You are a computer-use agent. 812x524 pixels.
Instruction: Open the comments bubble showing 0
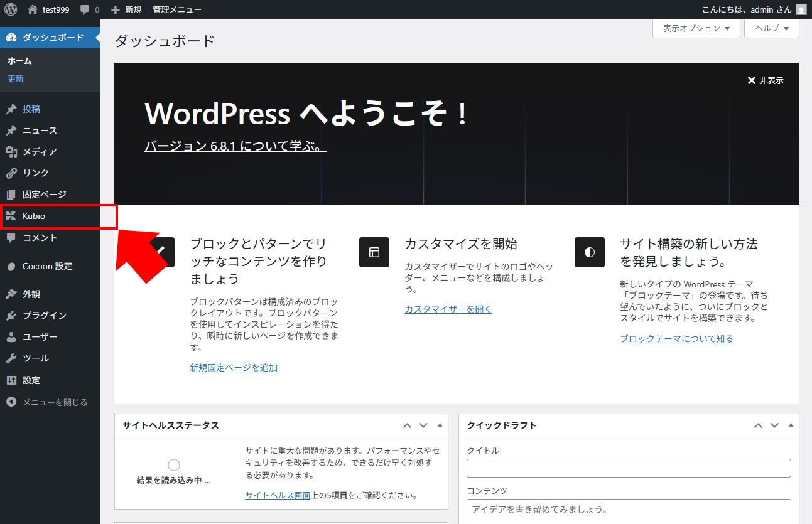click(90, 9)
